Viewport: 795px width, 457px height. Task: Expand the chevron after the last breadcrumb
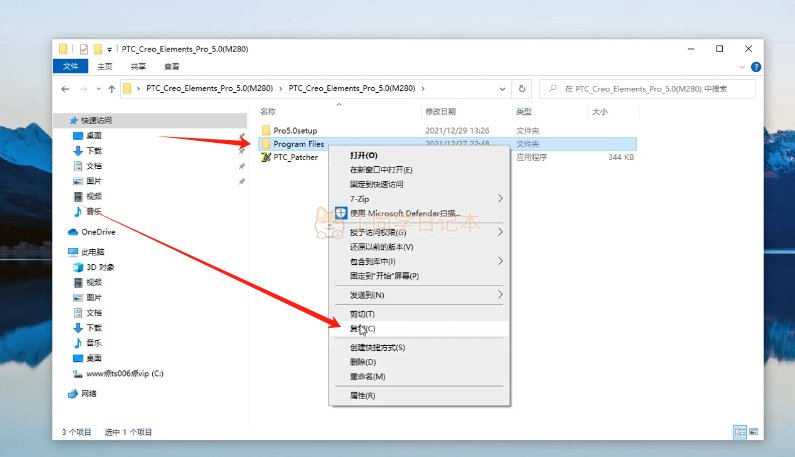(423, 89)
